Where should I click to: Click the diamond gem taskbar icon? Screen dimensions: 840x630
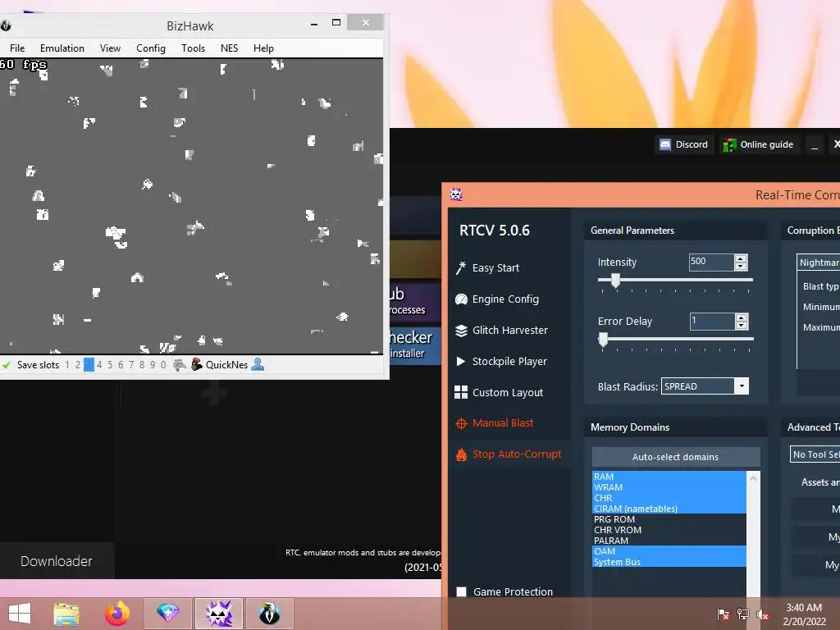point(167,614)
